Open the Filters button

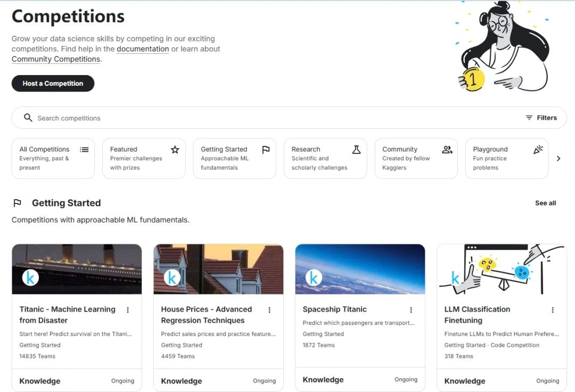pyautogui.click(x=541, y=118)
